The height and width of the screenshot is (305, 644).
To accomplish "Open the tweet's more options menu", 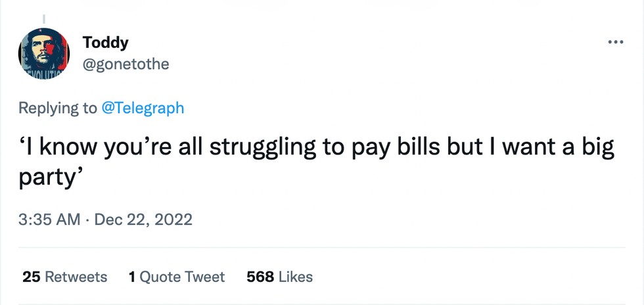I will point(615,43).
